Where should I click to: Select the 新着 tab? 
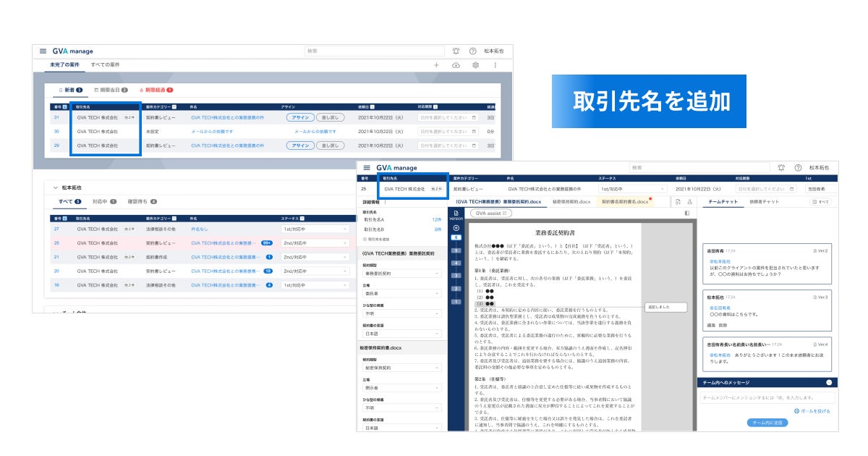70,90
